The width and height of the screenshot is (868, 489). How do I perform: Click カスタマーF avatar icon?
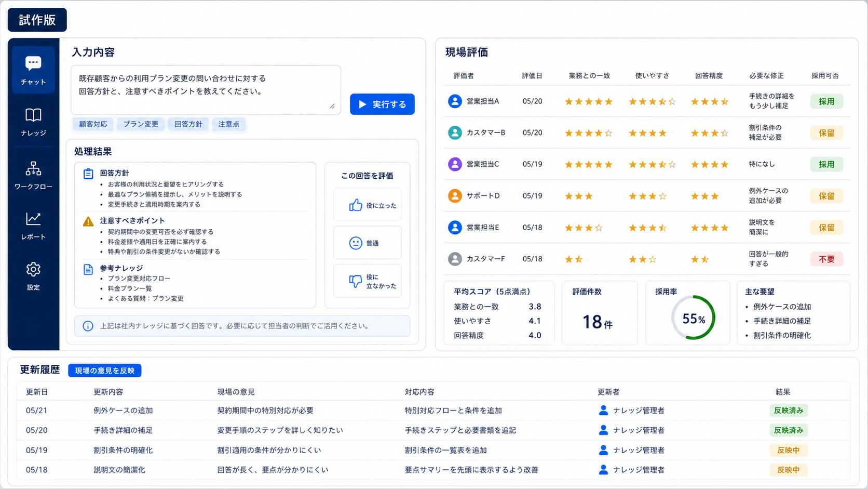(455, 259)
